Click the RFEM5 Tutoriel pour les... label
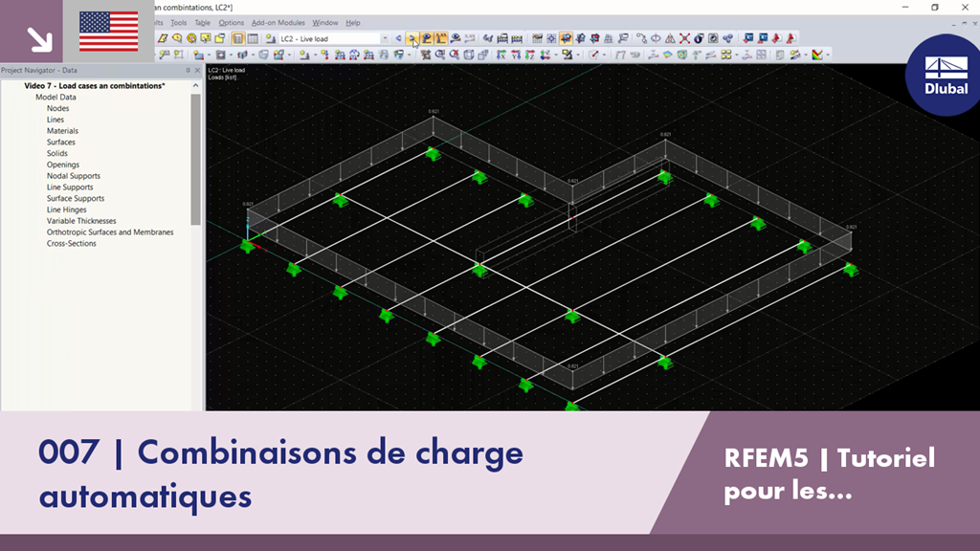 coord(830,474)
